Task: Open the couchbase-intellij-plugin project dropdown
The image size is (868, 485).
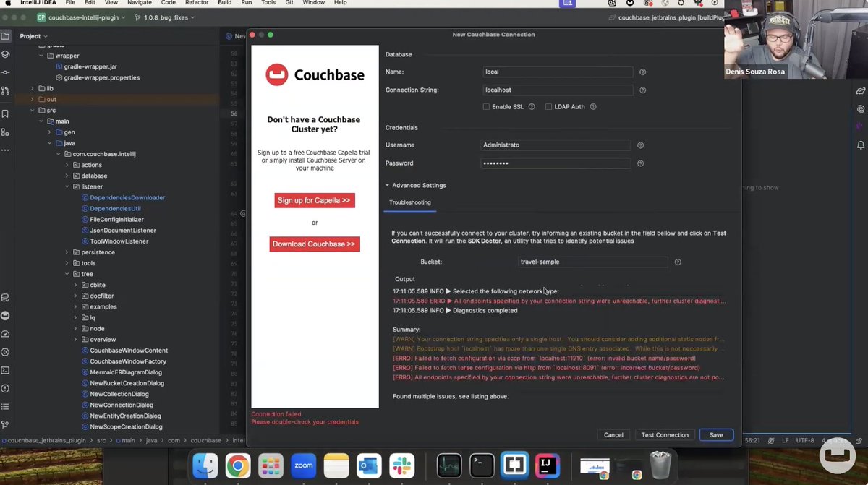Action: point(80,17)
